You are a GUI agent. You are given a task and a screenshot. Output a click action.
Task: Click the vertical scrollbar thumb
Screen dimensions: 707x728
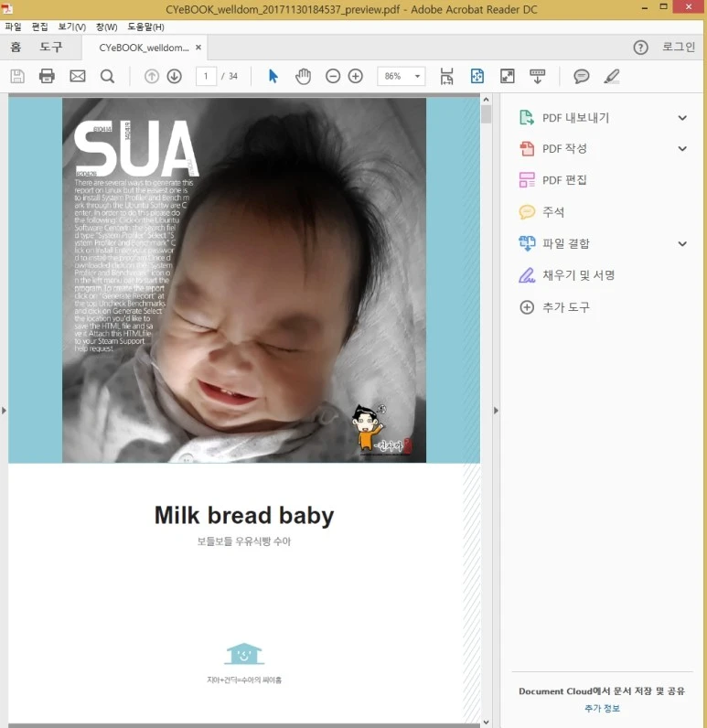point(486,114)
